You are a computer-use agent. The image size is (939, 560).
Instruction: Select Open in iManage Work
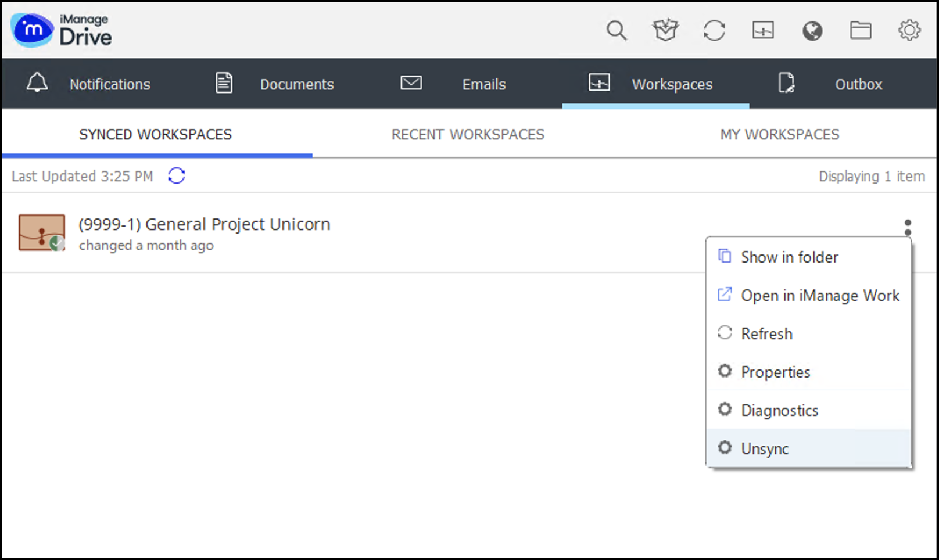coord(819,296)
